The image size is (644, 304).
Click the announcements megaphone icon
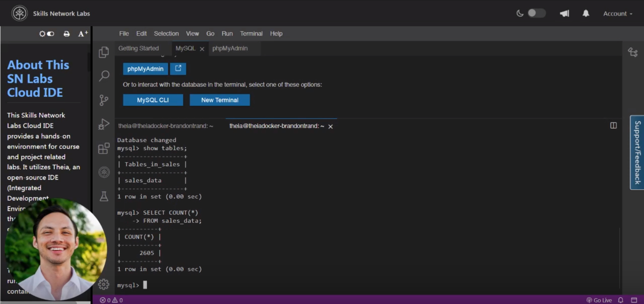pos(565,13)
